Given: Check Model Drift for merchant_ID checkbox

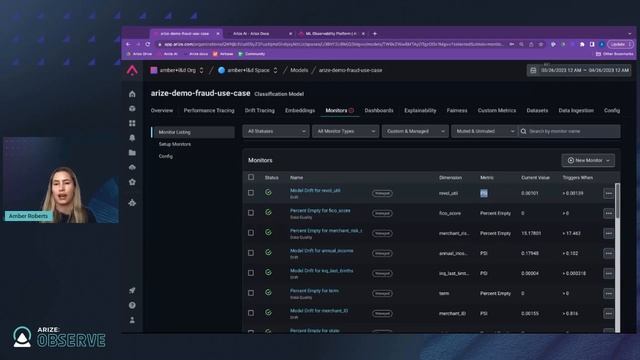Looking at the screenshot, I should [251, 313].
